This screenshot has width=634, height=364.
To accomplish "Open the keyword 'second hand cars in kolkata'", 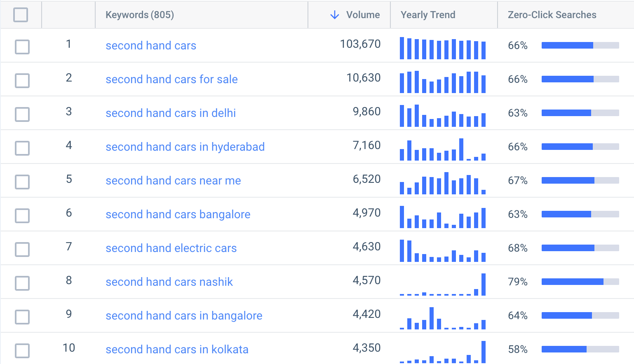I will click(x=177, y=349).
